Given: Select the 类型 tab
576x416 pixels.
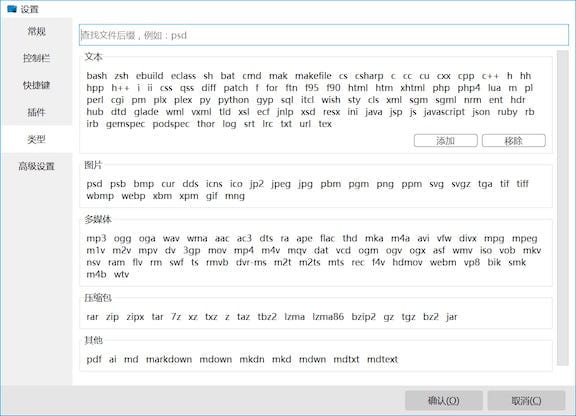Looking at the screenshot, I should coord(36,139).
